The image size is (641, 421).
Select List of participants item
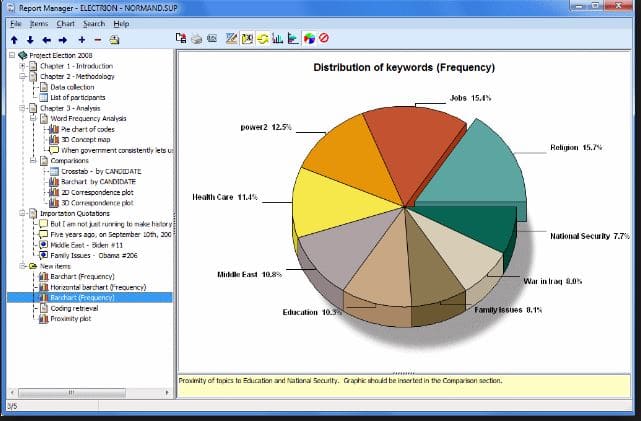(78, 98)
